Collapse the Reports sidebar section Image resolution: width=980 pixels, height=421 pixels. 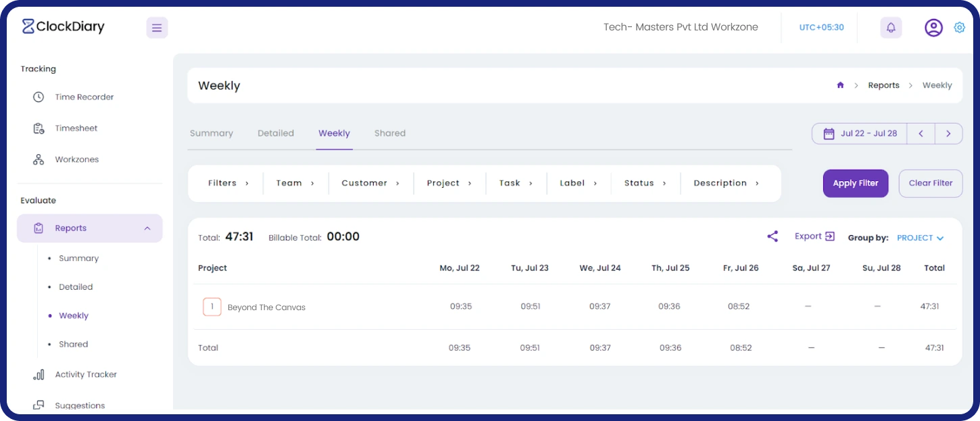click(147, 228)
